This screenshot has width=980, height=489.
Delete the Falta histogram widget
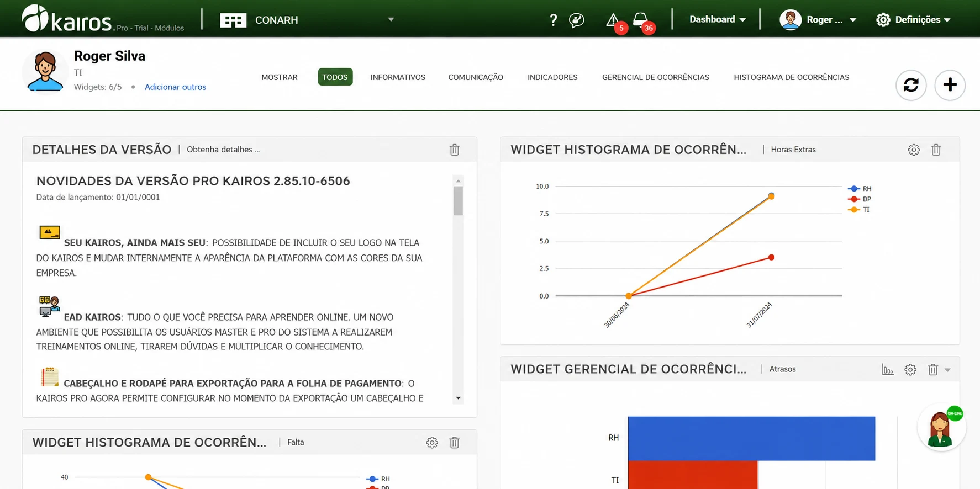click(x=454, y=442)
